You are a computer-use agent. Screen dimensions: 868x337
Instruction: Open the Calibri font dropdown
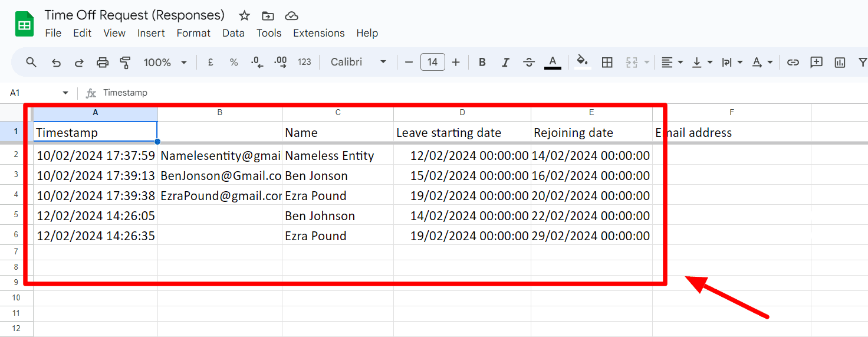click(x=359, y=62)
